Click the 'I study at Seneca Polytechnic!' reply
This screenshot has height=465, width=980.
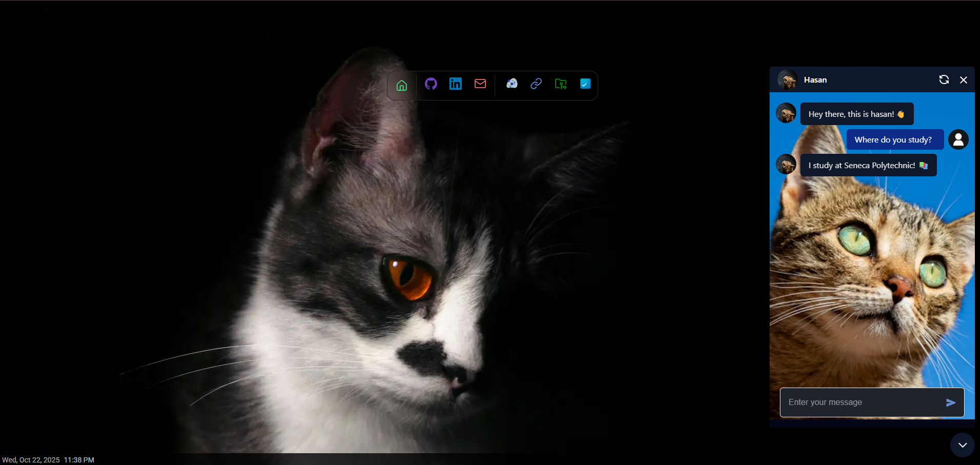click(868, 166)
